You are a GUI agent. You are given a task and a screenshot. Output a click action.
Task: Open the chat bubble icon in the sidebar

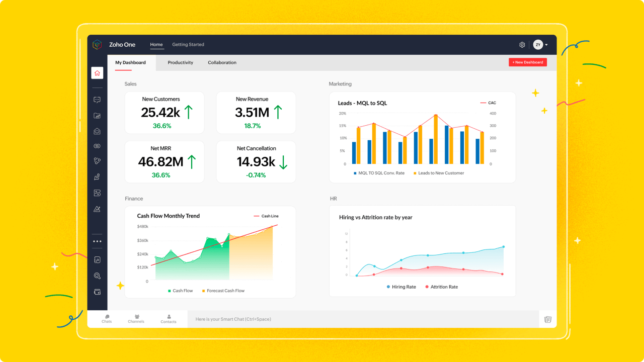[97, 99]
